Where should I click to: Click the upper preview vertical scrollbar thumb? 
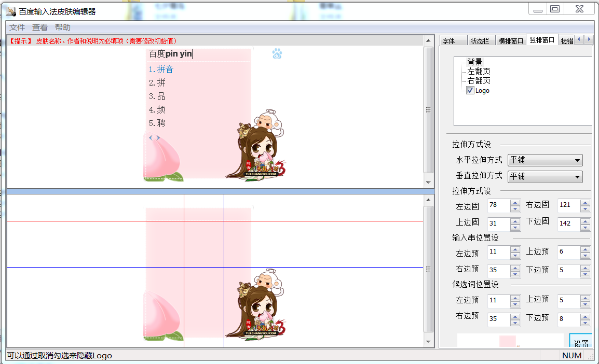[x=428, y=110]
